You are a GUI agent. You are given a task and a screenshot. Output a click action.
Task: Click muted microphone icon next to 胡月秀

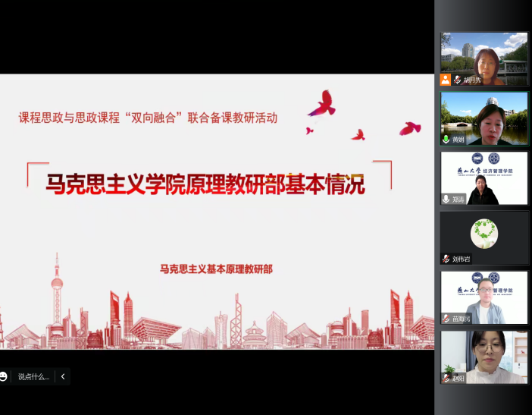(x=457, y=80)
